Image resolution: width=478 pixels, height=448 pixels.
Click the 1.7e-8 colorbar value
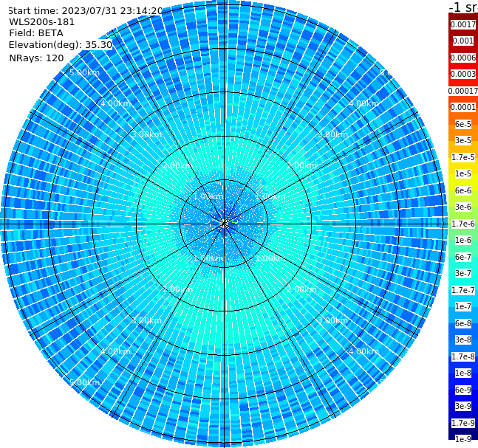[x=463, y=356]
